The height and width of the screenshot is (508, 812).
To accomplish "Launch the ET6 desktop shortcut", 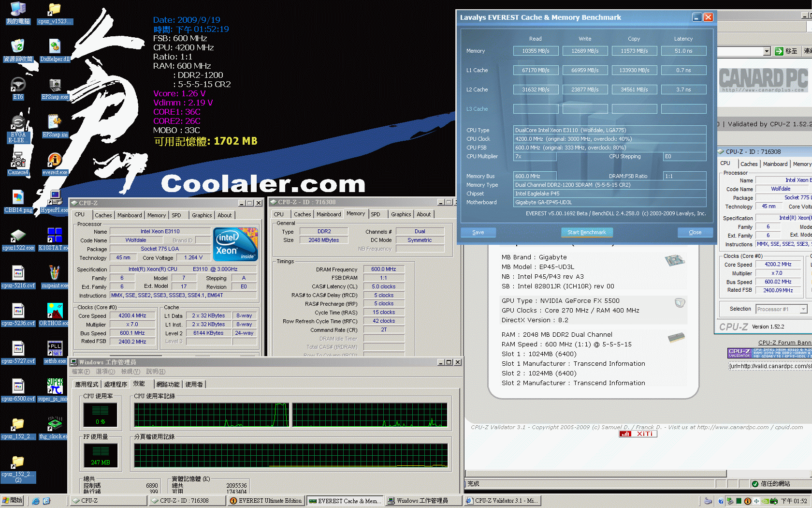I will pos(18,88).
